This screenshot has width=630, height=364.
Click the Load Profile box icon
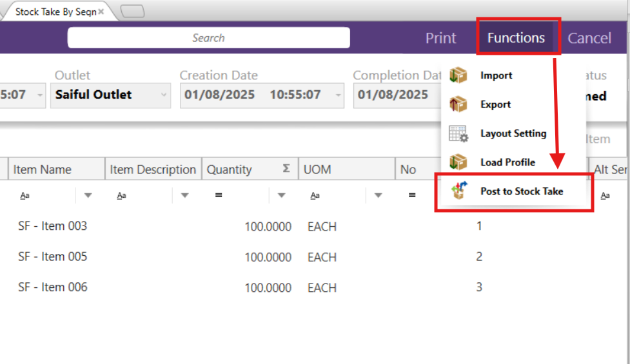point(458,162)
